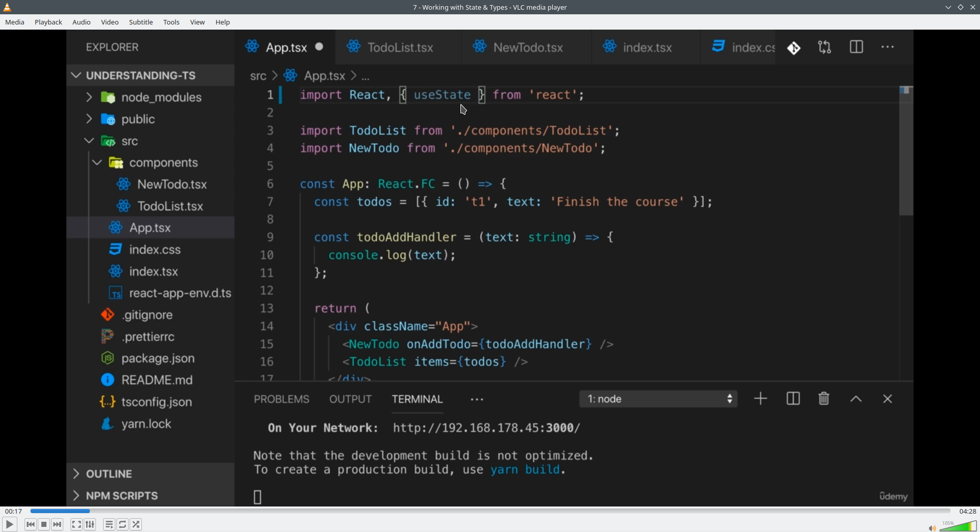The width and height of the screenshot is (980, 532).
Task: Open index.tsx in the explorer tree
Action: pos(151,272)
